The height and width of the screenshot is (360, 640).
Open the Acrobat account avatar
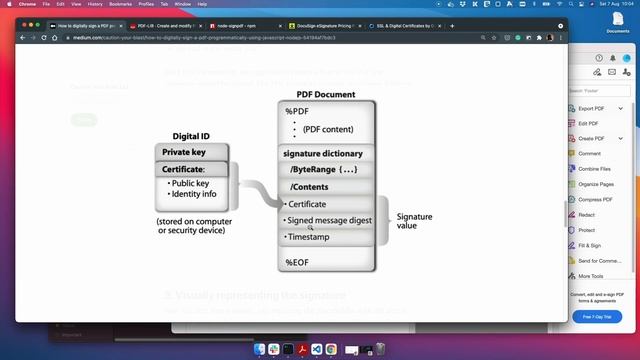coord(627,58)
